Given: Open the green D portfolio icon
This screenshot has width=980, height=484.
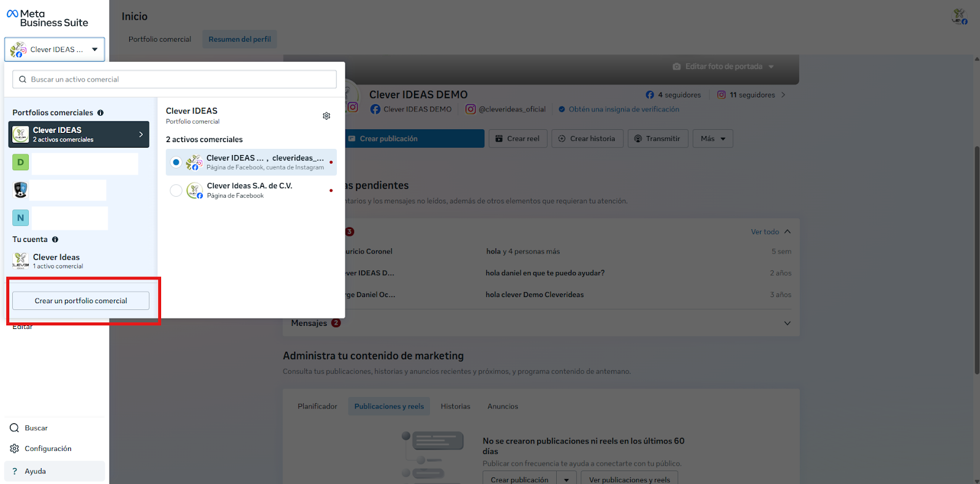Looking at the screenshot, I should point(20,162).
